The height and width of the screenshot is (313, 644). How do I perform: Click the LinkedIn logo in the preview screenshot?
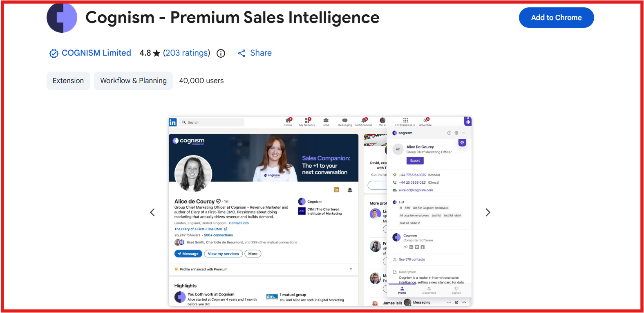[173, 122]
